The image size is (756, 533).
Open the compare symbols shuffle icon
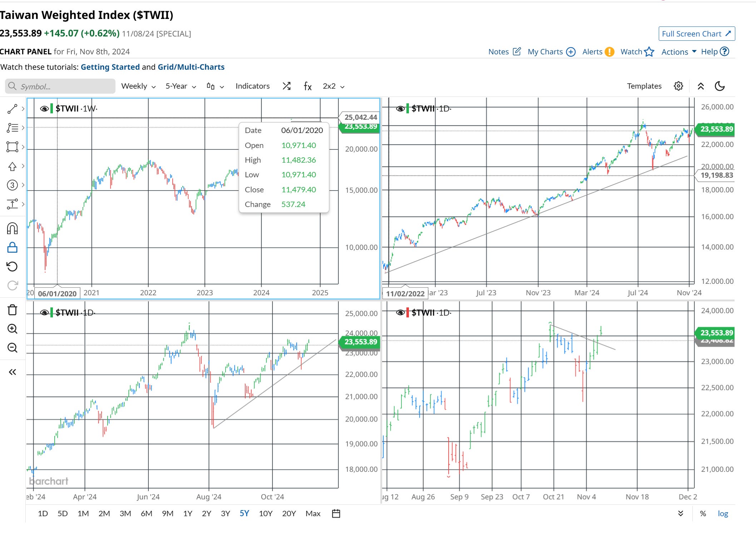pos(286,86)
